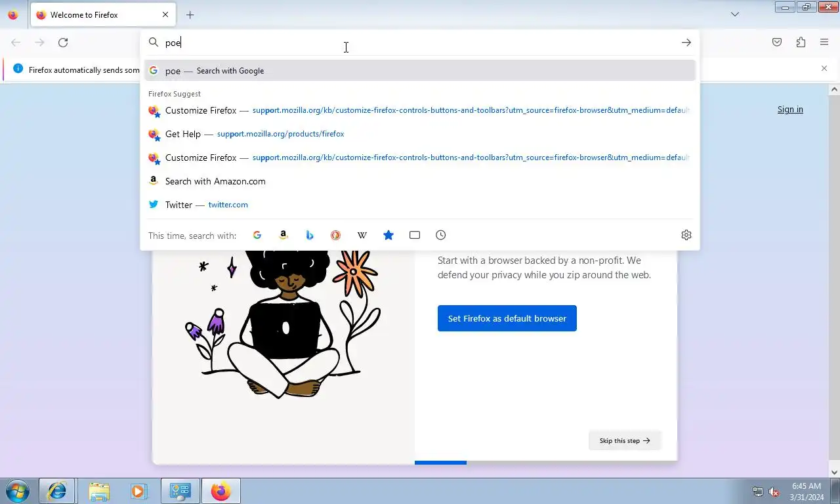The width and height of the screenshot is (840, 504).
Task: Click the address bar text field
Action: (x=420, y=43)
